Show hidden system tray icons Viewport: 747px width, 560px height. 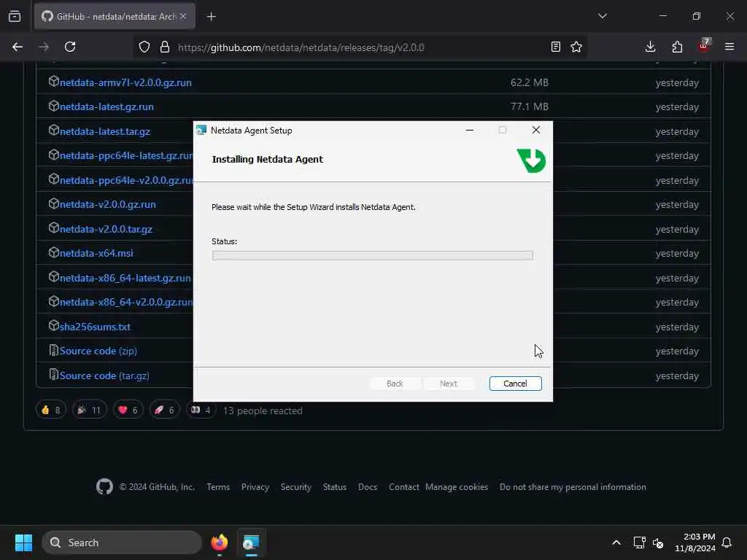[x=616, y=542]
